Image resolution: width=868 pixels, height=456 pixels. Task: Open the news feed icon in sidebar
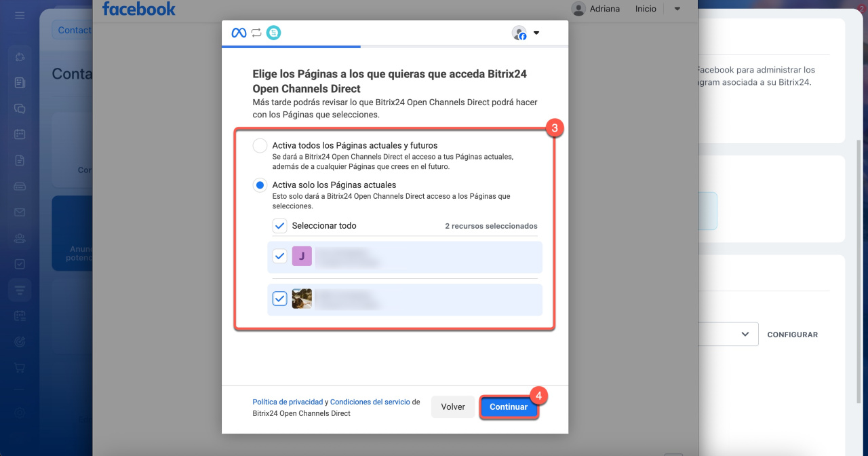pos(20,83)
